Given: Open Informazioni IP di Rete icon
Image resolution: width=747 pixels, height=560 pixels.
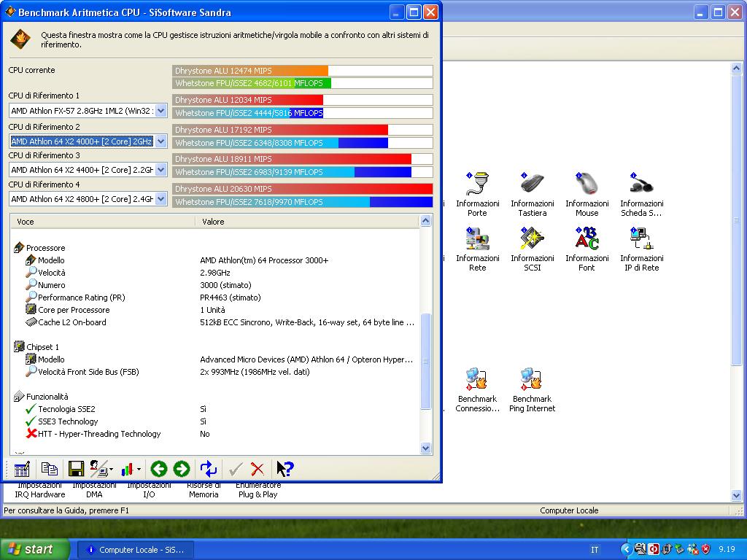Looking at the screenshot, I should (x=642, y=249).
